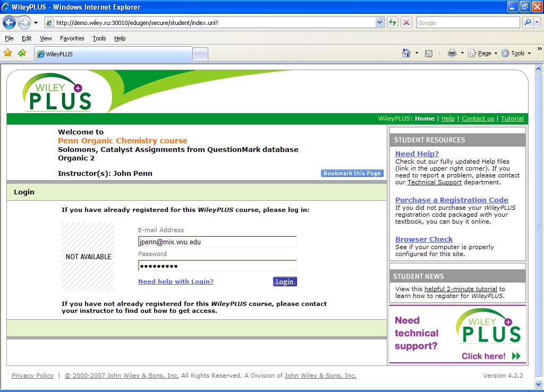Open the File menu
The image size is (544, 392).
click(x=10, y=38)
